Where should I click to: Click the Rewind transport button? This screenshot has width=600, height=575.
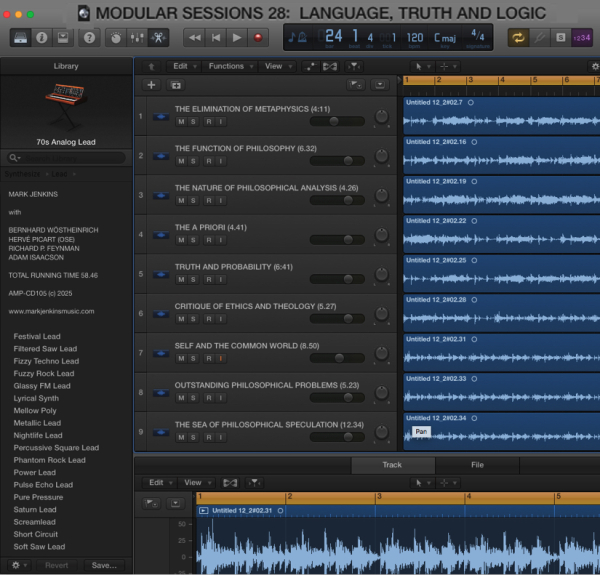pos(193,38)
